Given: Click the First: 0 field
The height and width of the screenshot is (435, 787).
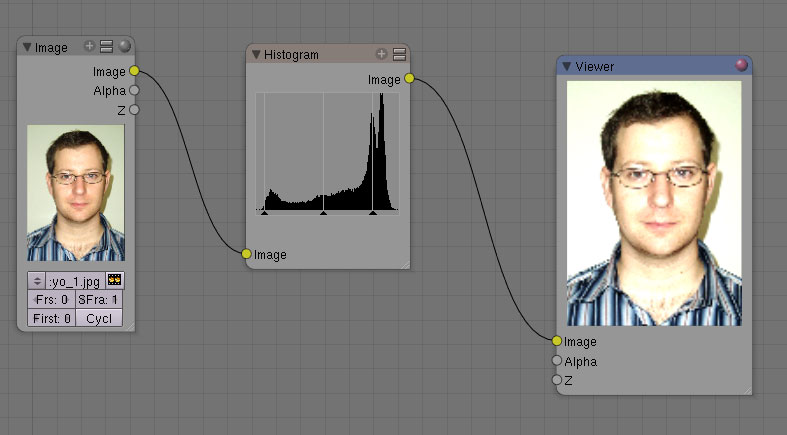Looking at the screenshot, I should coord(51,318).
